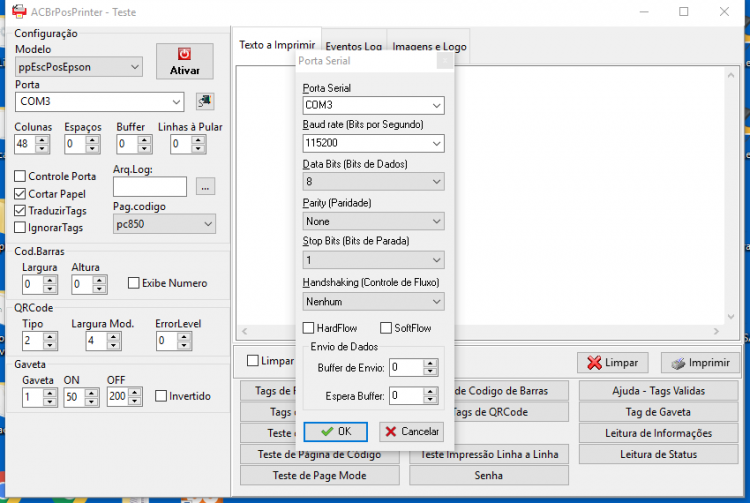Image resolution: width=750 pixels, height=503 pixels.
Task: Run Teste de Page Mode
Action: tap(320, 475)
